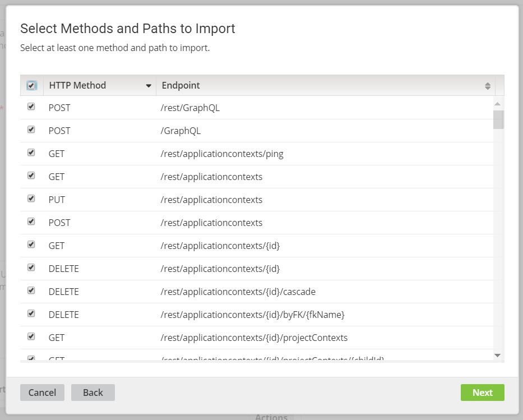Cancel the import dialog
This screenshot has width=523, height=420.
tap(42, 392)
